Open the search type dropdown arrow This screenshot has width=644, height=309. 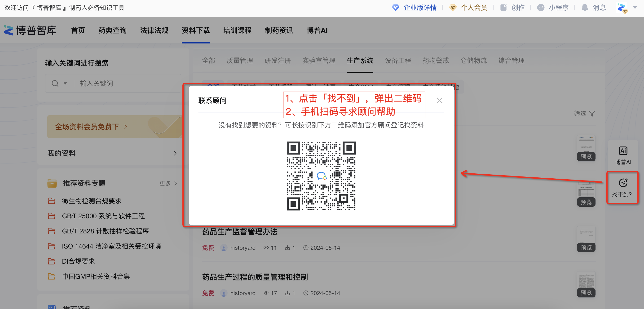coord(65,83)
